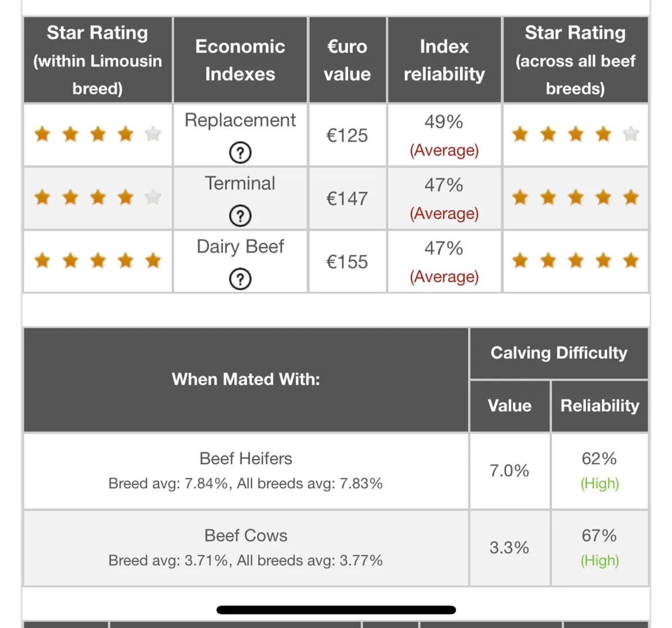Click Dairy Beef within-breed star rating
Screen dimensions: 672x628
[x=97, y=261]
